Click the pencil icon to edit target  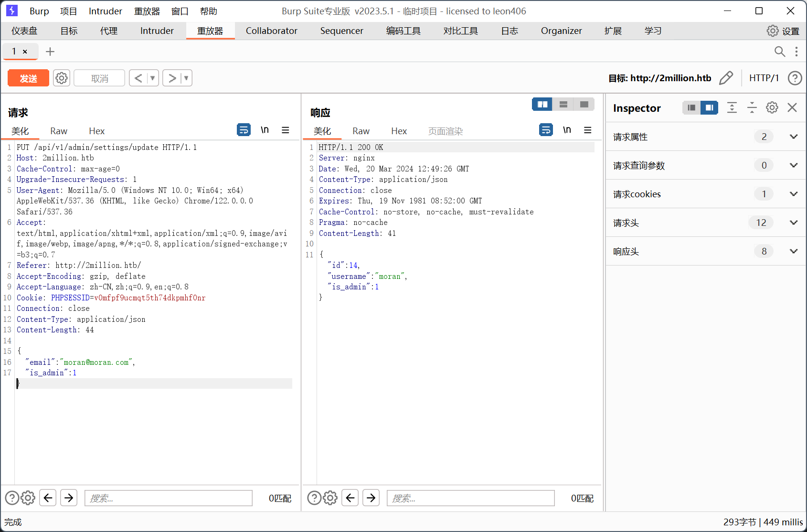pyautogui.click(x=726, y=78)
